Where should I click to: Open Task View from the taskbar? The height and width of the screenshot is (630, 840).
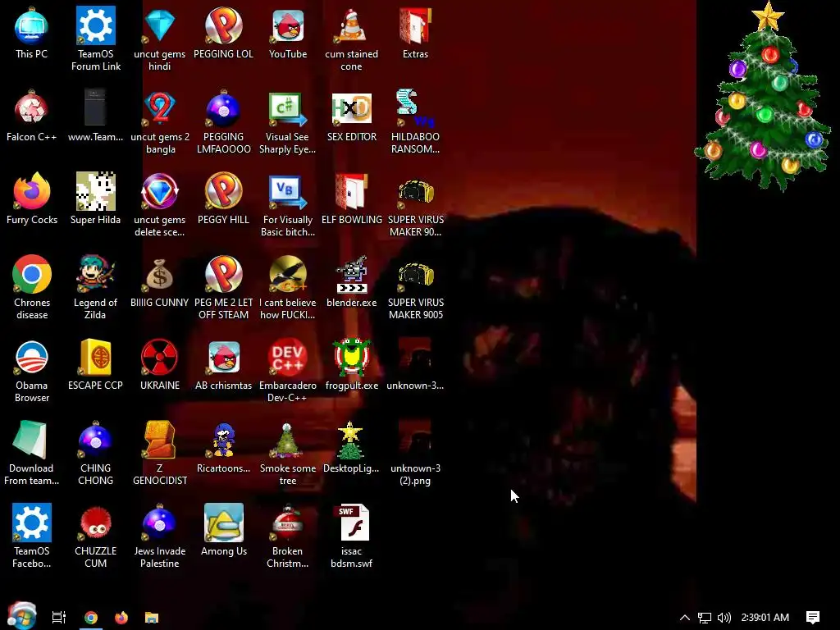coord(59,618)
